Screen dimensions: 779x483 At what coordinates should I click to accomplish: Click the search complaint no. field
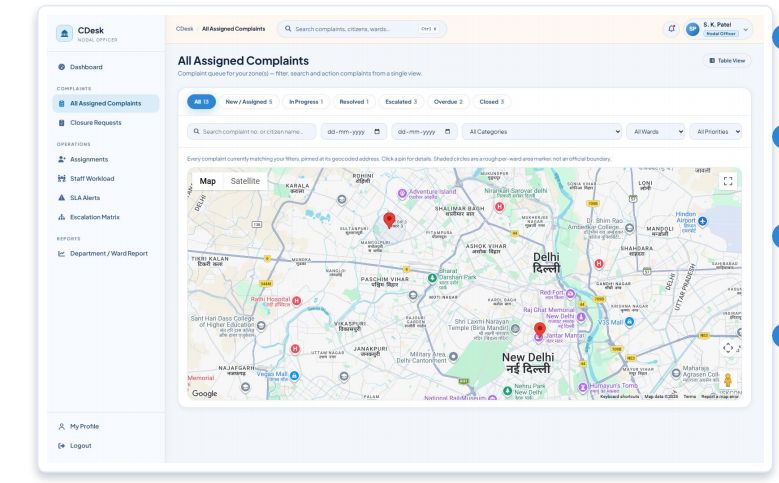click(252, 132)
